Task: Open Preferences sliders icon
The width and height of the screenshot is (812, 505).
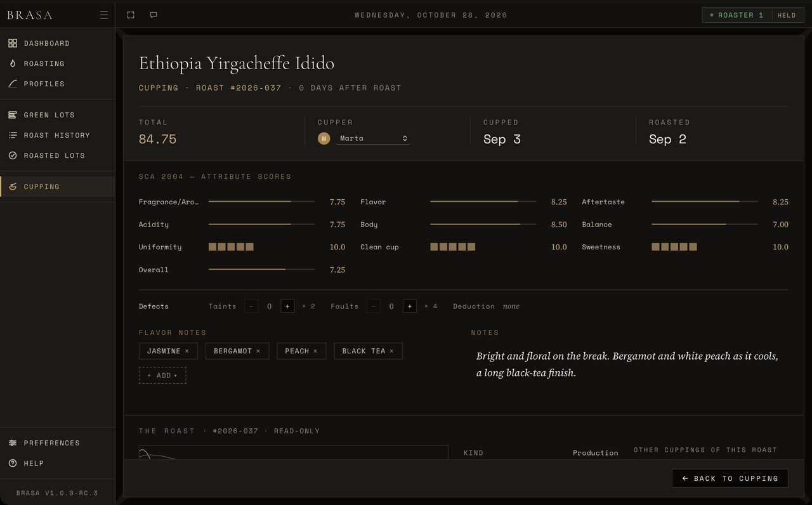Action: click(x=13, y=443)
